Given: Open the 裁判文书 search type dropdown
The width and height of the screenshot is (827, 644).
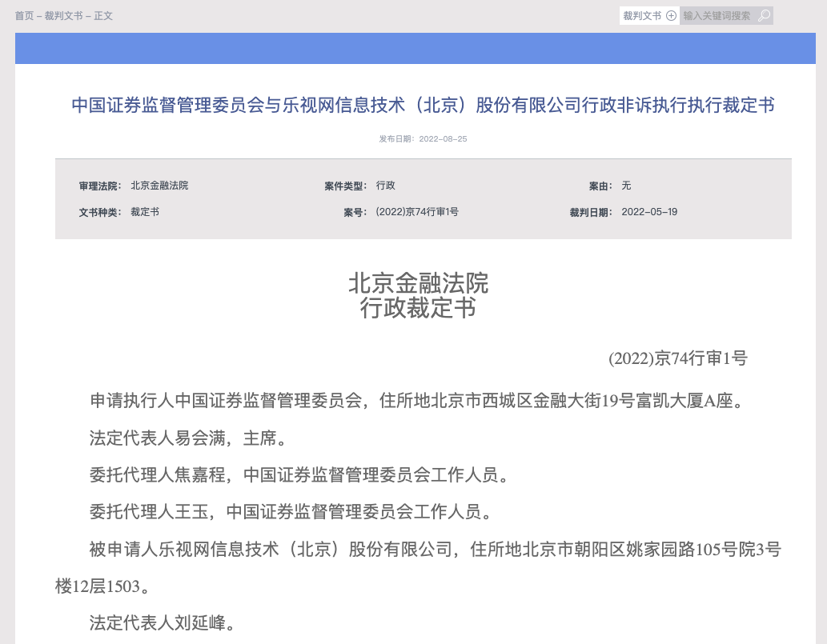Looking at the screenshot, I should click(649, 16).
